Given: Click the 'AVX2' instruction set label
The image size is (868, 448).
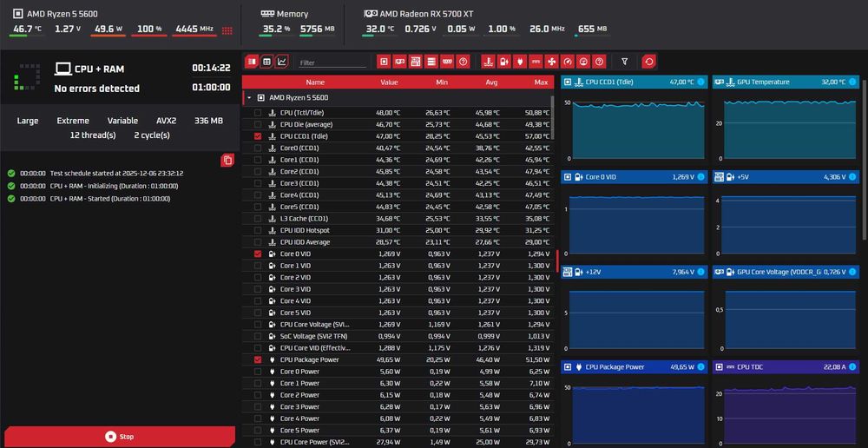Looking at the screenshot, I should 166,121.
